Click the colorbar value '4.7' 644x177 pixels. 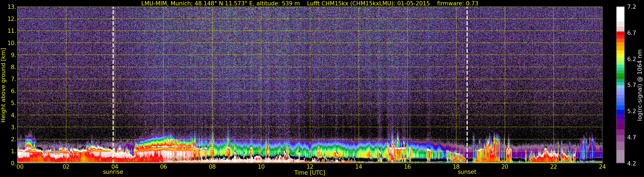pyautogui.click(x=632, y=137)
